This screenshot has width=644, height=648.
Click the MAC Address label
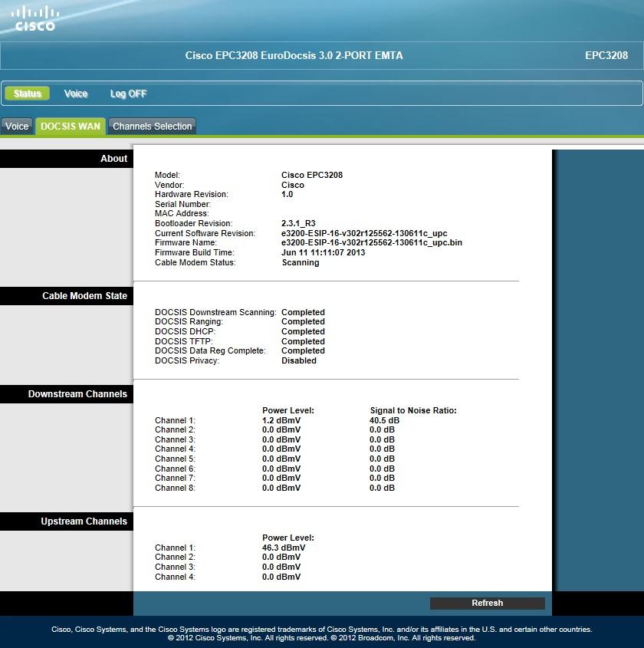pyautogui.click(x=182, y=214)
